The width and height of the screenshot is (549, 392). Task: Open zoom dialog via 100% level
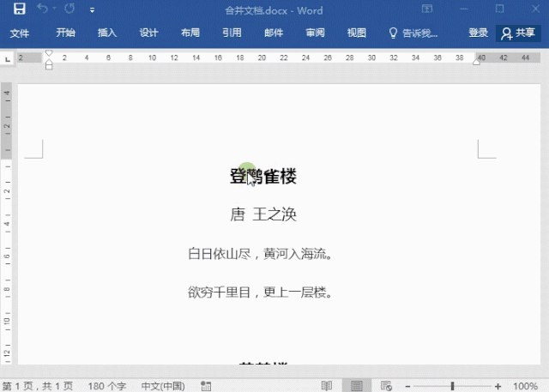coord(525,386)
